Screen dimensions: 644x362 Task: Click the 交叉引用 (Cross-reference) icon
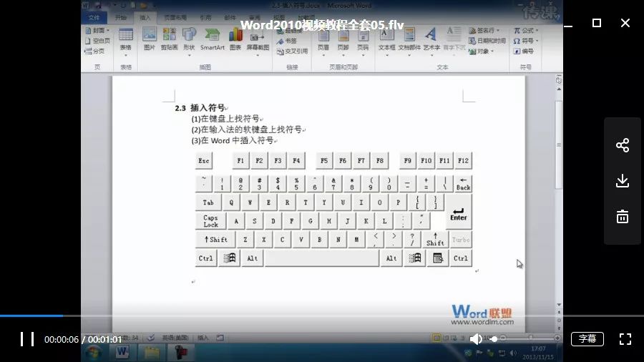(x=292, y=52)
